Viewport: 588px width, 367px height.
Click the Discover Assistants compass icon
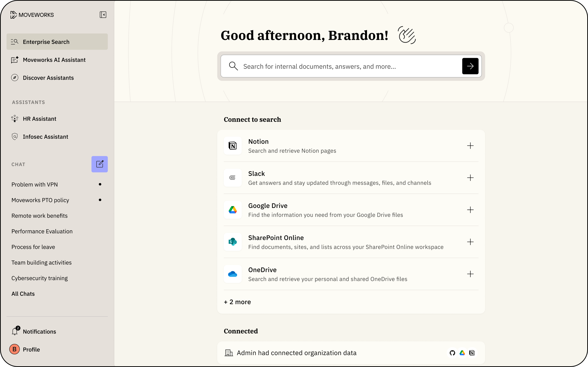tap(15, 77)
